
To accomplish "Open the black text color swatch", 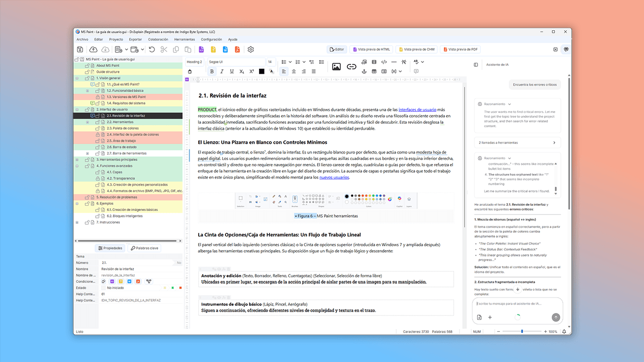I will pyautogui.click(x=262, y=71).
